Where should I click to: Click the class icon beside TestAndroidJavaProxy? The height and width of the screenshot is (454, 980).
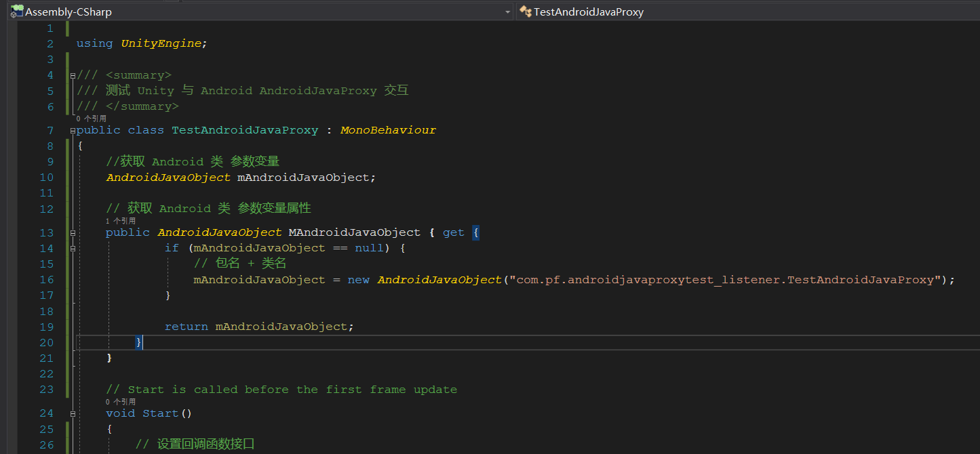click(524, 12)
